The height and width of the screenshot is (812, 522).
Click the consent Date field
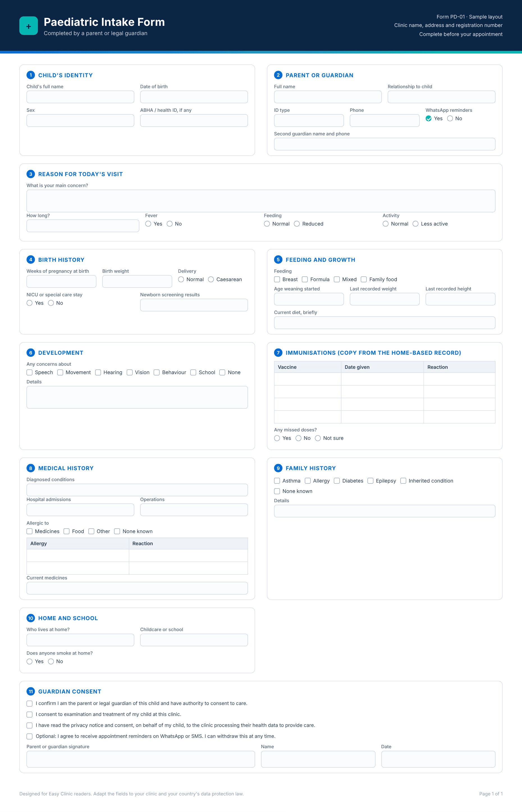coord(438,759)
